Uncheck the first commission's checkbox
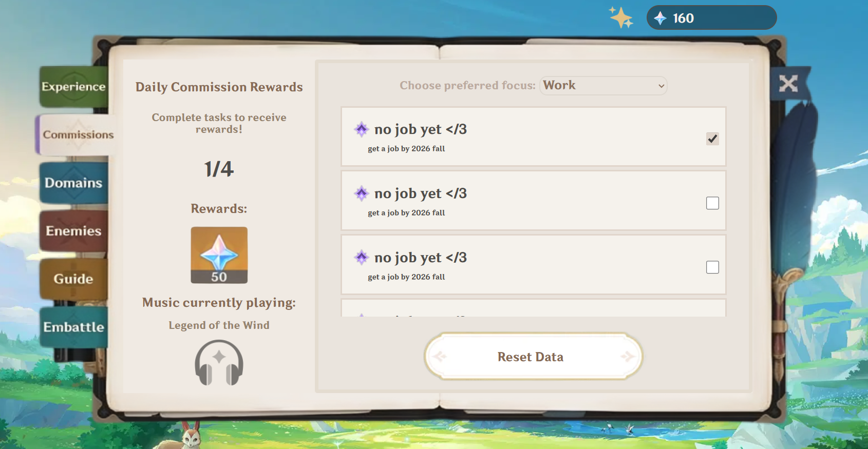This screenshot has width=868, height=449. coord(712,139)
